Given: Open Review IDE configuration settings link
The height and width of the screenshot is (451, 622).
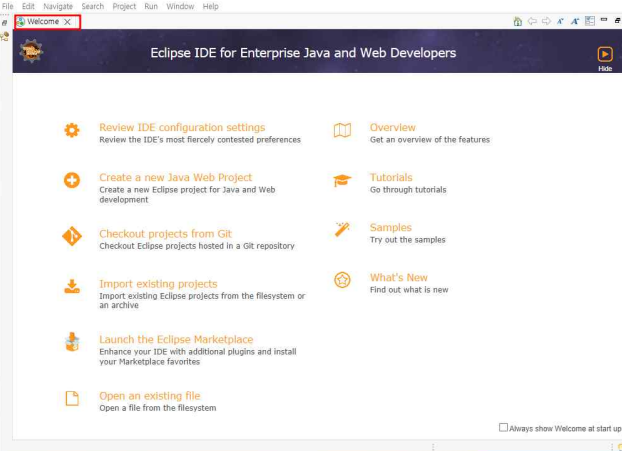Looking at the screenshot, I should 182,127.
